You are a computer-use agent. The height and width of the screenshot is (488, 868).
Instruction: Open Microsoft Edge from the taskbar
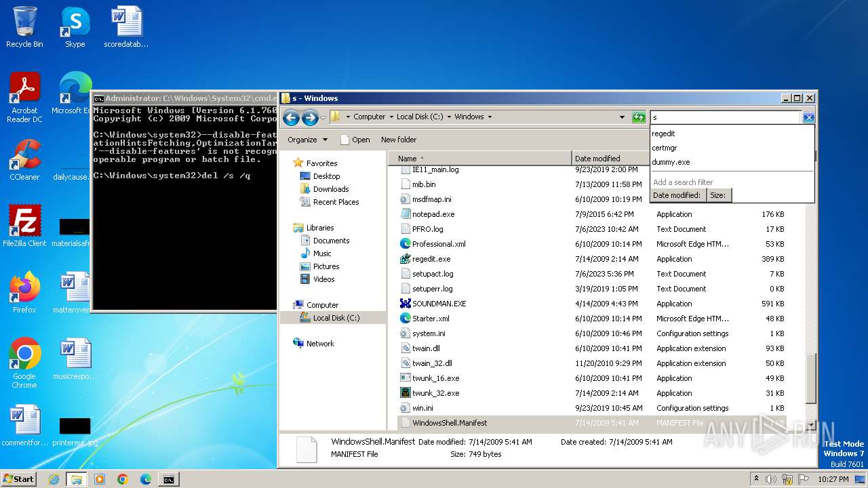point(145,479)
